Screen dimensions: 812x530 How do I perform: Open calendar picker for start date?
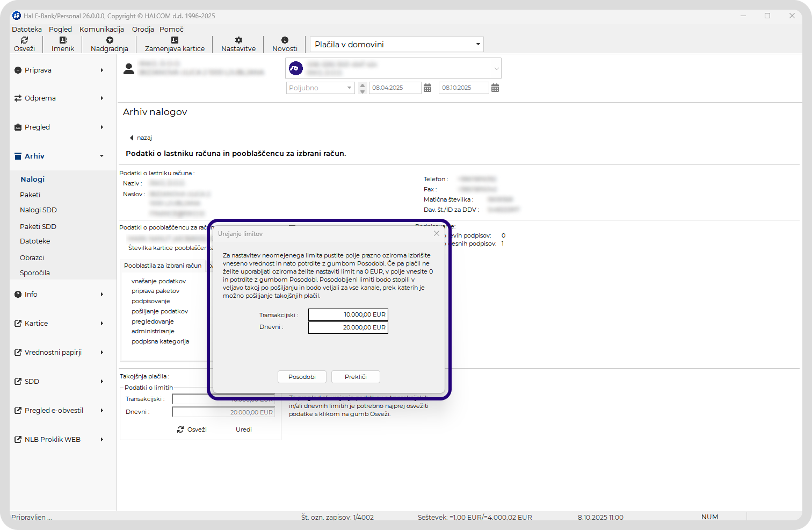pyautogui.click(x=427, y=88)
